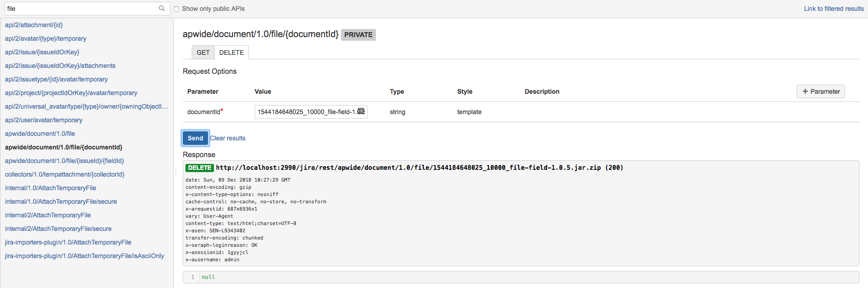Open jira-importers-plugin/1.0/AttachTemporaryFile/isAsciiOnly
The width and height of the screenshot is (868, 288).
[x=85, y=256]
